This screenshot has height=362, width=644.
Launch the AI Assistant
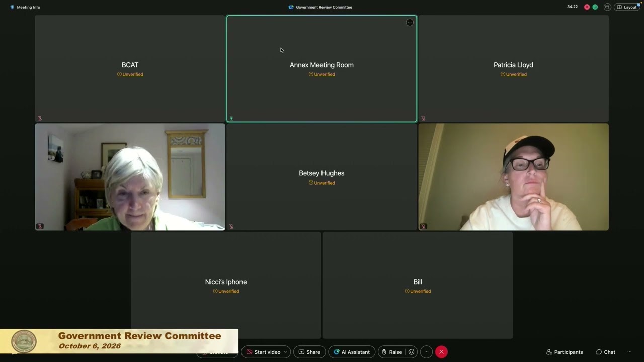[352, 352]
